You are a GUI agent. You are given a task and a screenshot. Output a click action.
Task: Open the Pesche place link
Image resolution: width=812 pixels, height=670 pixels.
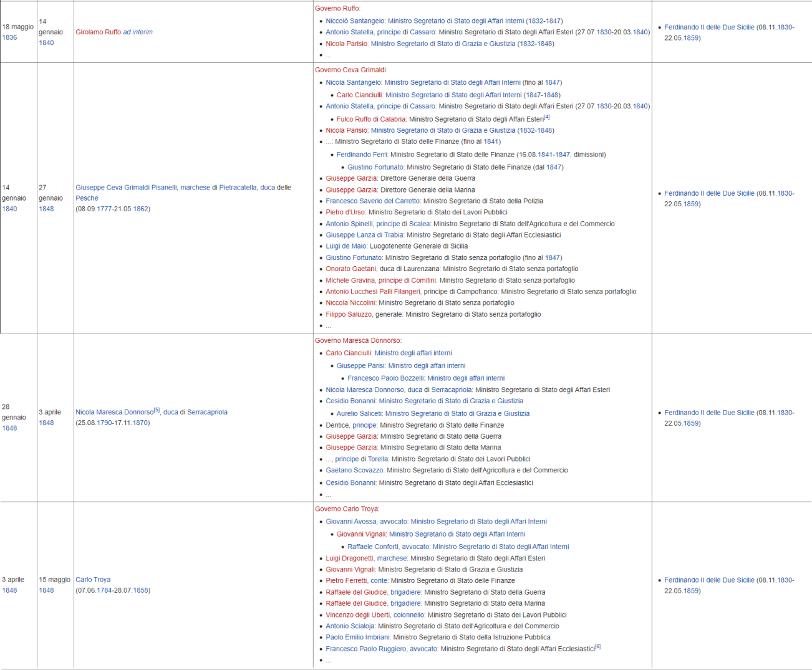(87, 198)
